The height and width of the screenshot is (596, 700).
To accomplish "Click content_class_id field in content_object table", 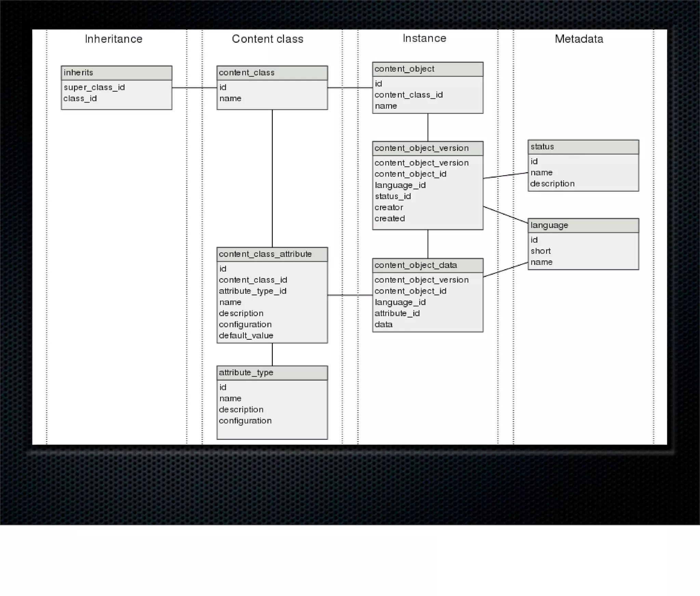I will coord(408,95).
